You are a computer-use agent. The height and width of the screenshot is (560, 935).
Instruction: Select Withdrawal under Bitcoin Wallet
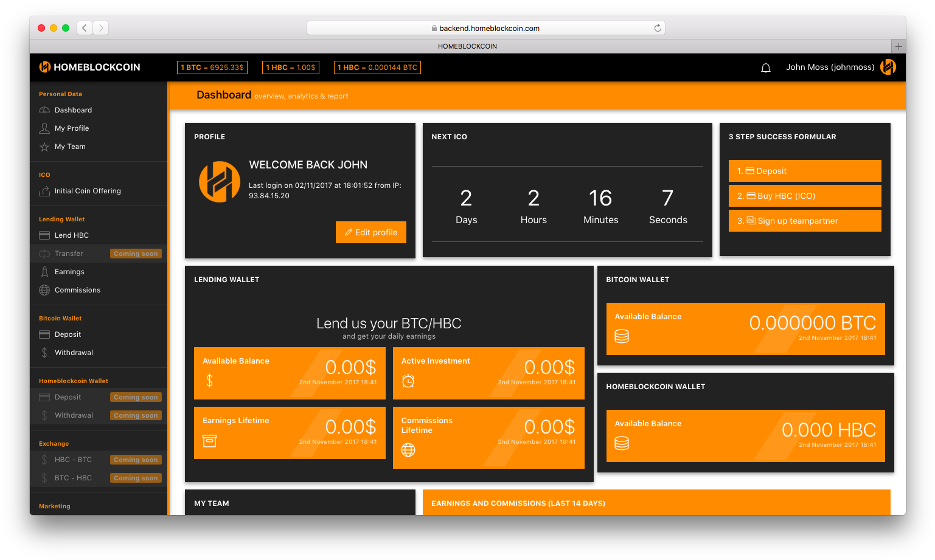(x=74, y=353)
